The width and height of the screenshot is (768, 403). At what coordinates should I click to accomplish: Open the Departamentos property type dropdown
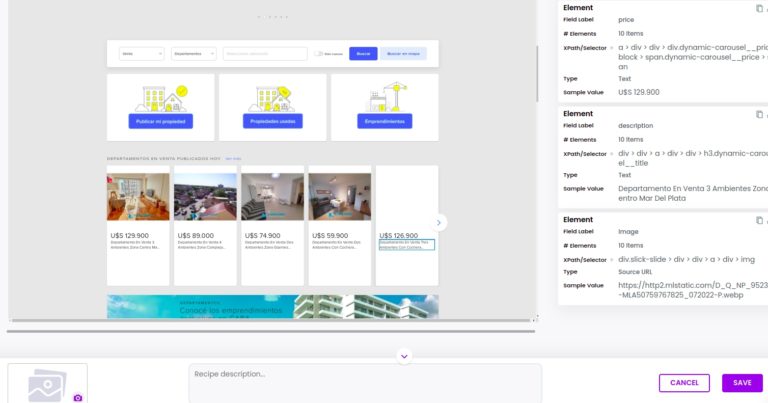[194, 54]
